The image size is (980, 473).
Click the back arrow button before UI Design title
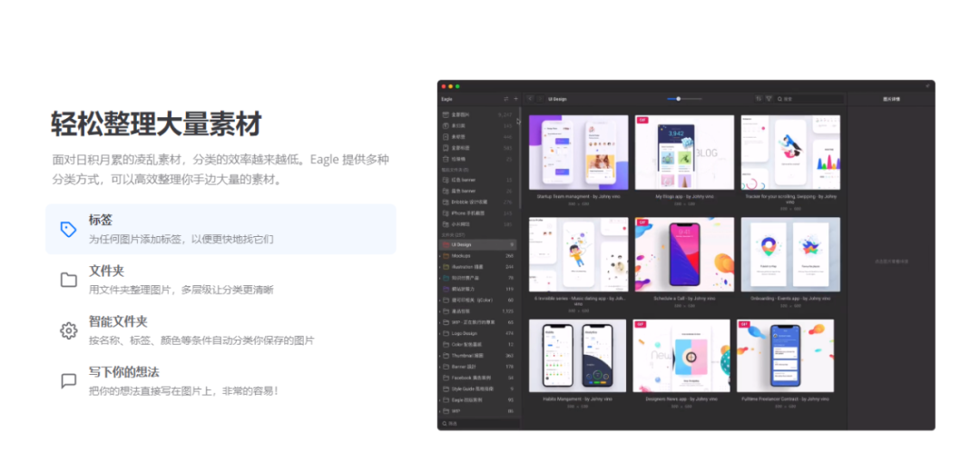530,99
